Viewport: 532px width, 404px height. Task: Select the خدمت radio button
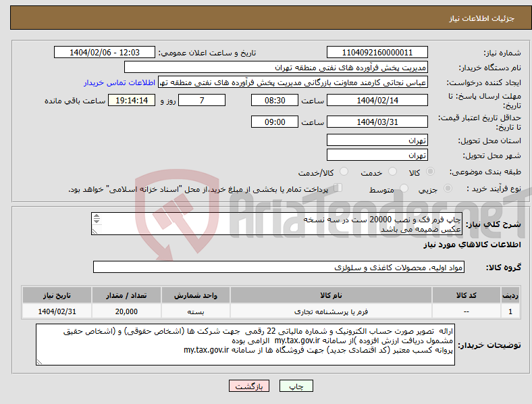392,172
